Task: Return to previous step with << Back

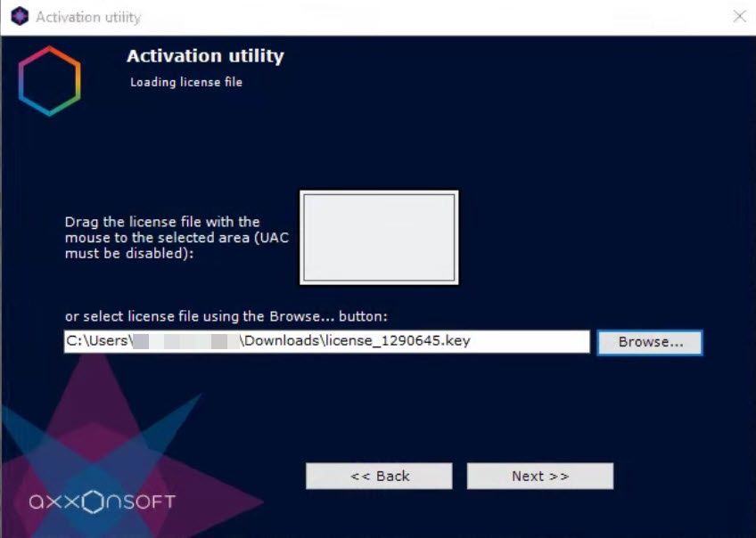Action: 379,476
